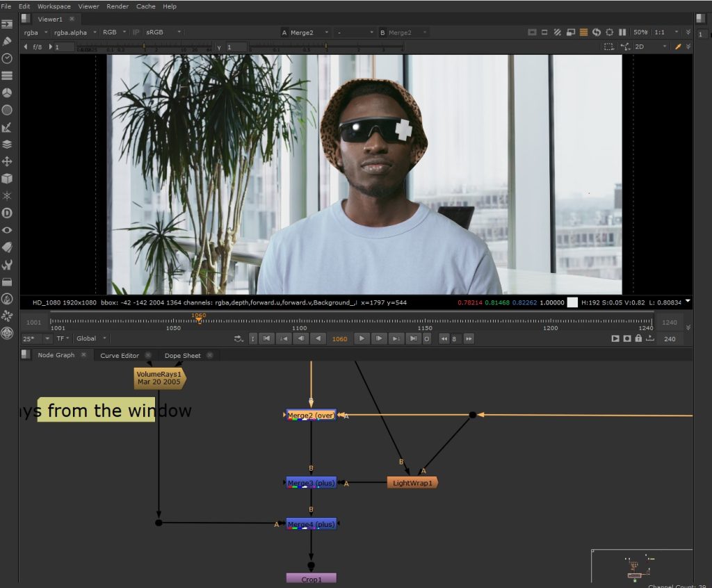Click the orange striped scanline viewer icon
This screenshot has width=712, height=588.
tap(584, 32)
